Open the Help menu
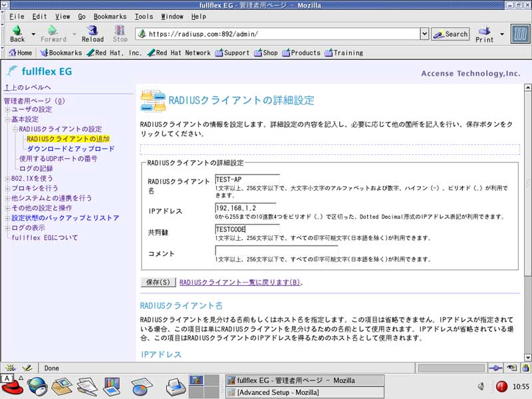Screen dimensions: 532x399 (198, 16)
